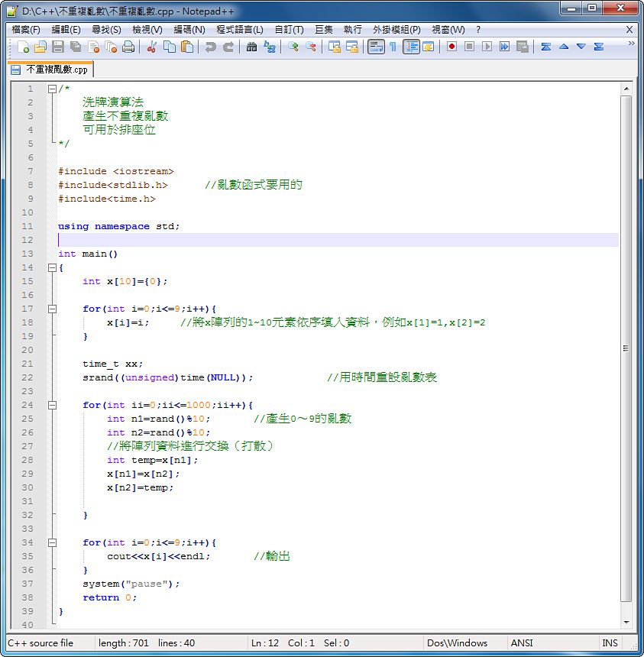Toggle the Show indent guide button
Image resolution: width=644 pixels, height=657 pixels.
(x=411, y=47)
